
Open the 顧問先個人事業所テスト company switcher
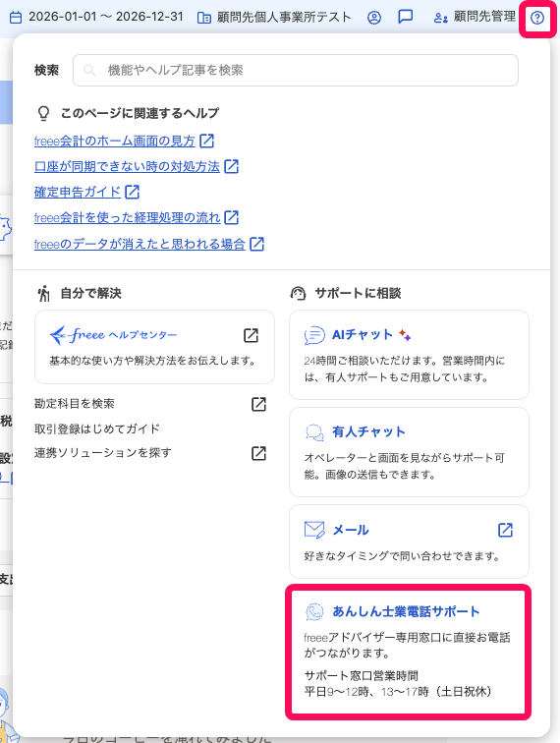[x=274, y=18]
